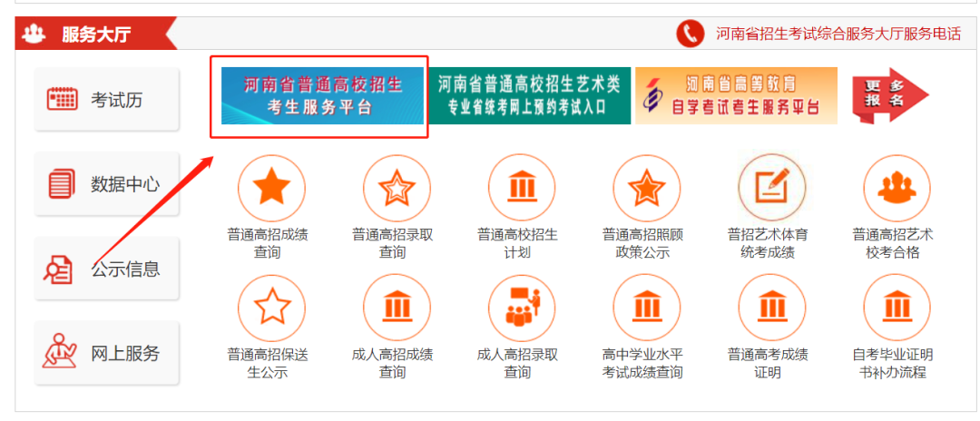
Task: Open 普通高招保送生公示 outline star icon
Action: point(271,308)
